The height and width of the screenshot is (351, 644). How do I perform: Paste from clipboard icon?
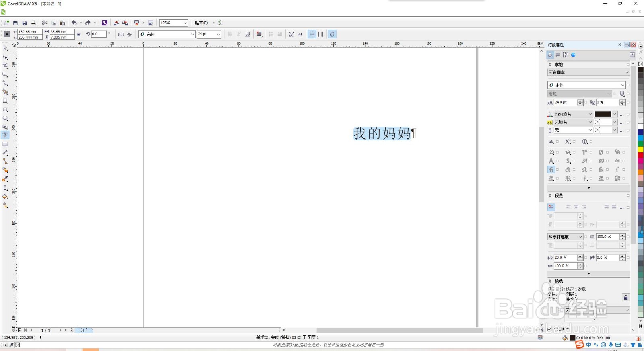pyautogui.click(x=62, y=23)
